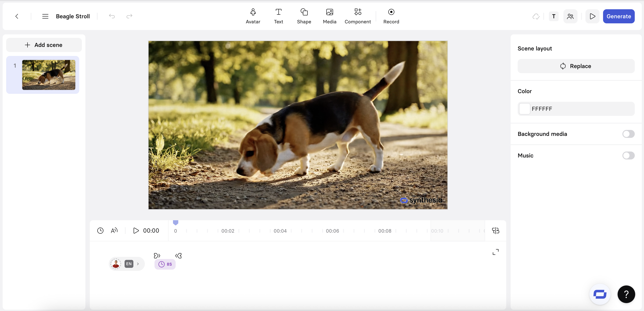This screenshot has width=644, height=311.
Task: Open collaborators people icon
Action: 570,16
